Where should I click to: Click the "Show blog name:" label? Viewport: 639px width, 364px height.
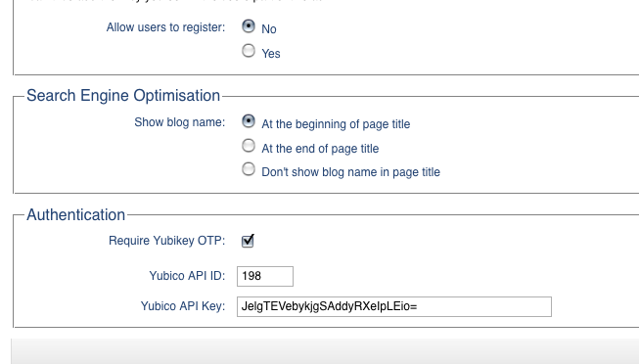tap(180, 122)
